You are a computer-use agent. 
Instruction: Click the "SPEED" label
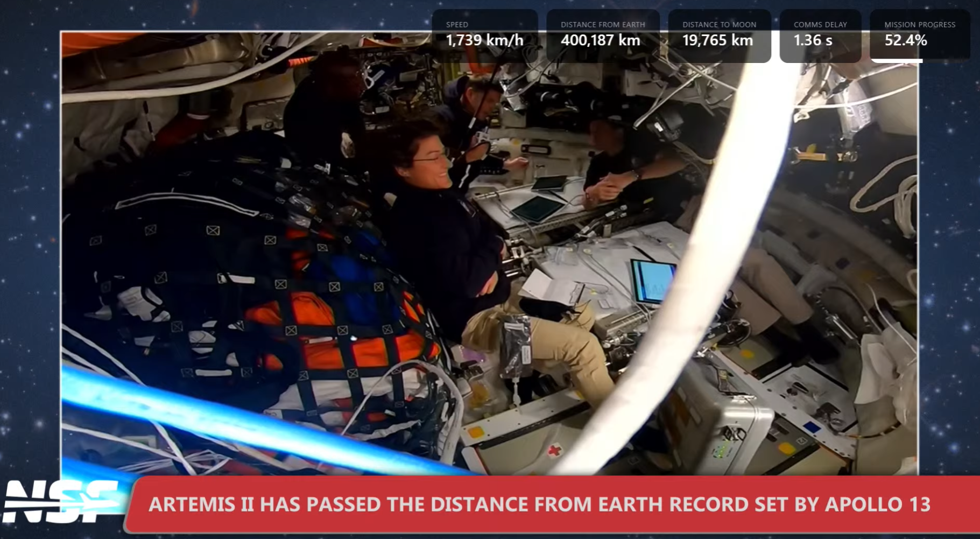(x=457, y=25)
